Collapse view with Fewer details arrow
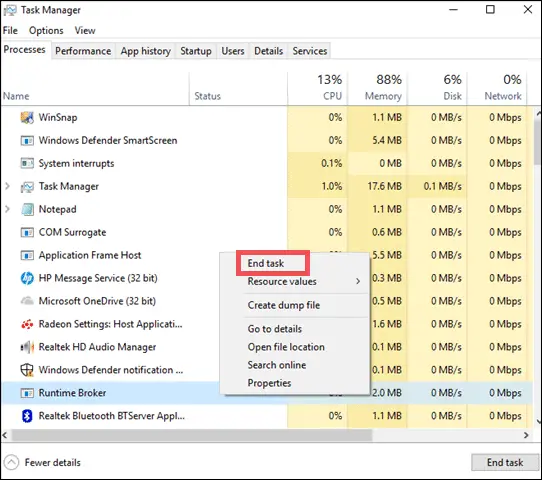542x480 pixels. (11, 462)
